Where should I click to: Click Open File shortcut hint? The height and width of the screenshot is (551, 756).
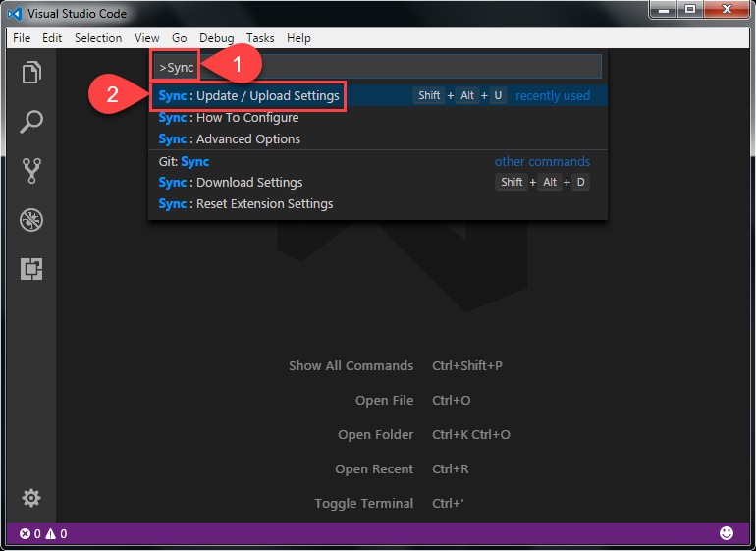click(x=384, y=400)
